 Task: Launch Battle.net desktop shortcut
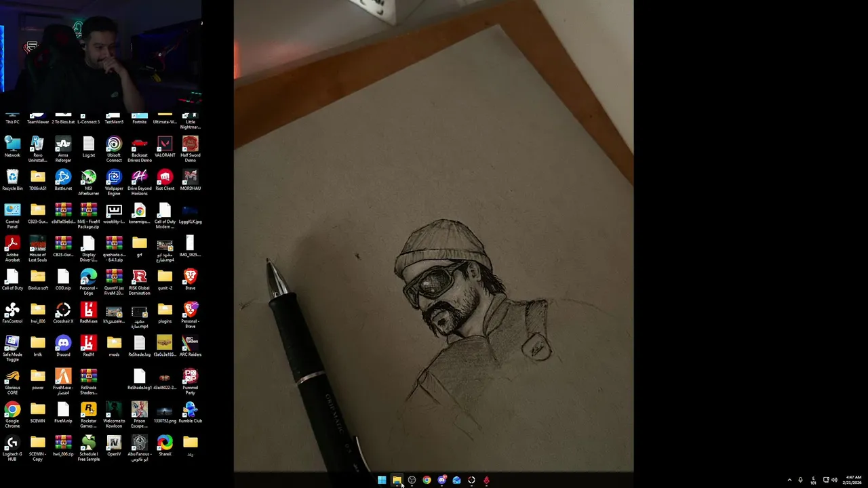point(63,180)
